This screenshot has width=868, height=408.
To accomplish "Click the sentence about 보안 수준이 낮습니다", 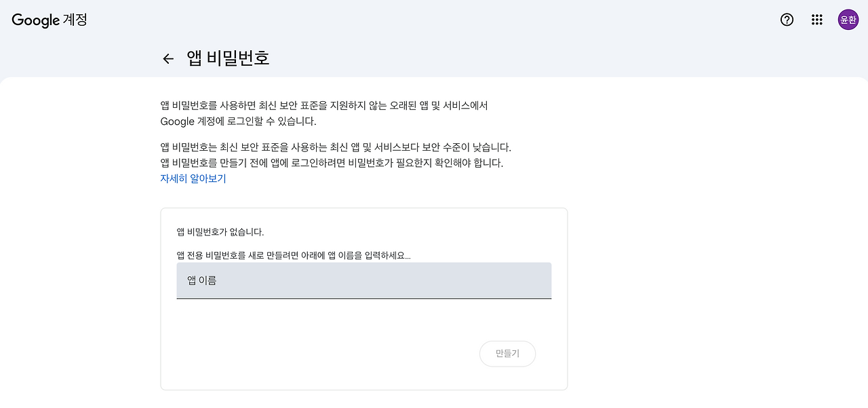I will 336,147.
